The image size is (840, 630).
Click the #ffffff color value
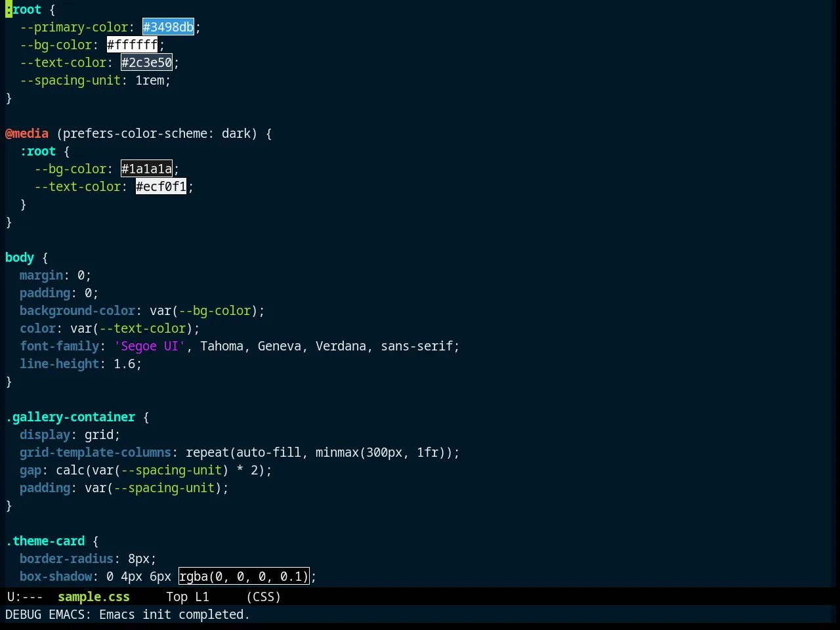coord(133,45)
